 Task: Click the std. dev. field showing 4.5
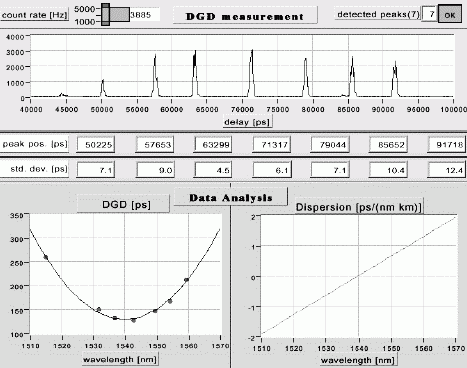pos(213,170)
